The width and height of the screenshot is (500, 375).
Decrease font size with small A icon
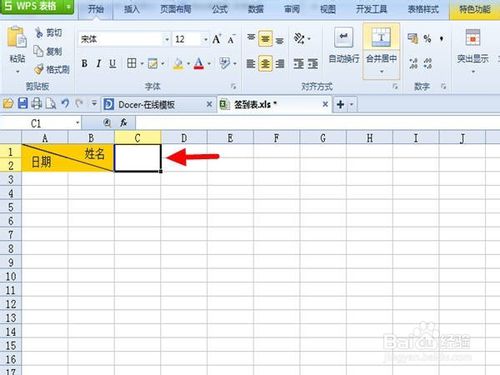click(x=231, y=39)
